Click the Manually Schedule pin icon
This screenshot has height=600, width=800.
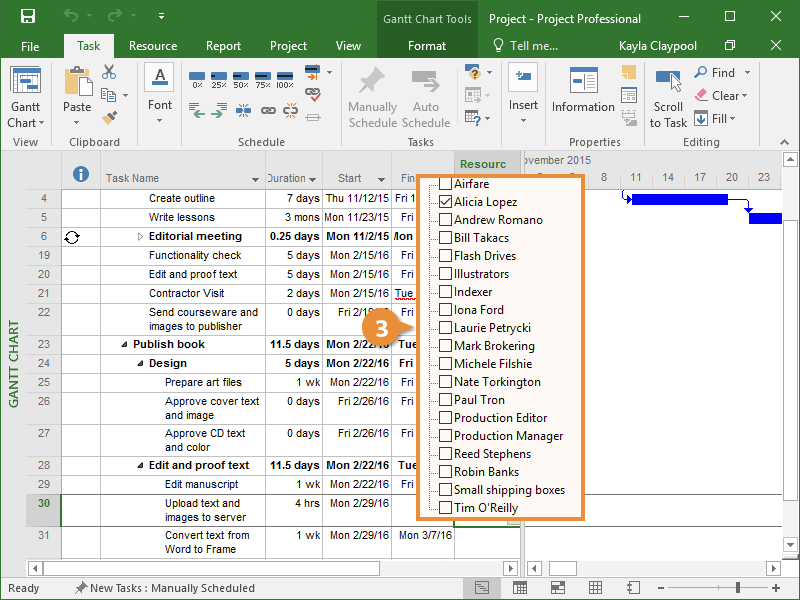pos(372,82)
